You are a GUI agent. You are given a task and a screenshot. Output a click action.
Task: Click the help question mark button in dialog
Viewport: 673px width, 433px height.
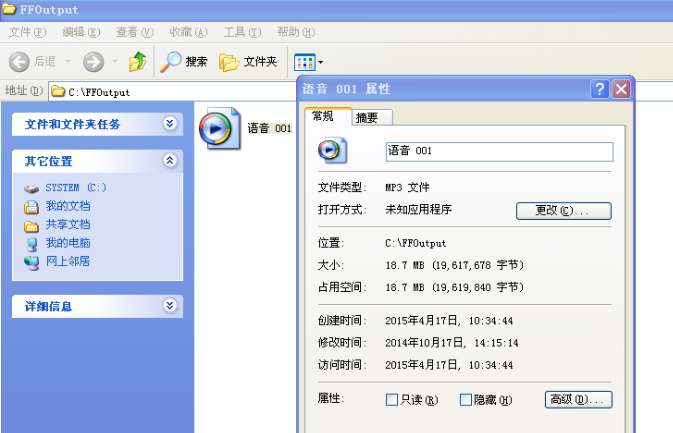tap(600, 89)
